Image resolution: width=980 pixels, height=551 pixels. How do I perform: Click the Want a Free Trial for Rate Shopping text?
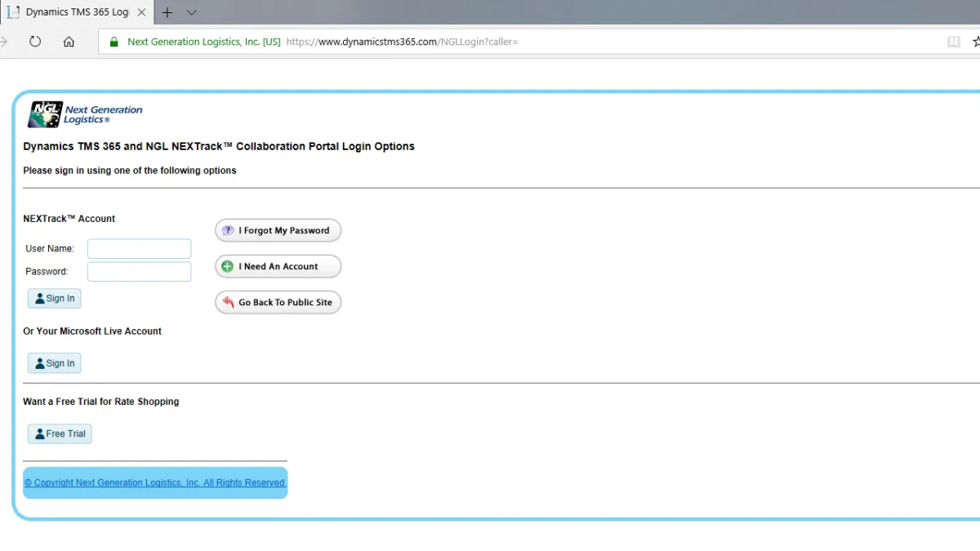101,402
